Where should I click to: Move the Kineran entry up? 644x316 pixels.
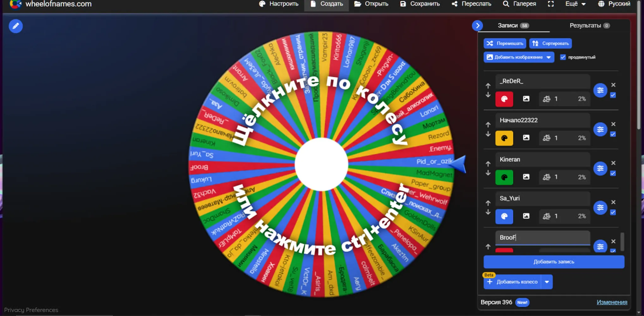tap(488, 164)
